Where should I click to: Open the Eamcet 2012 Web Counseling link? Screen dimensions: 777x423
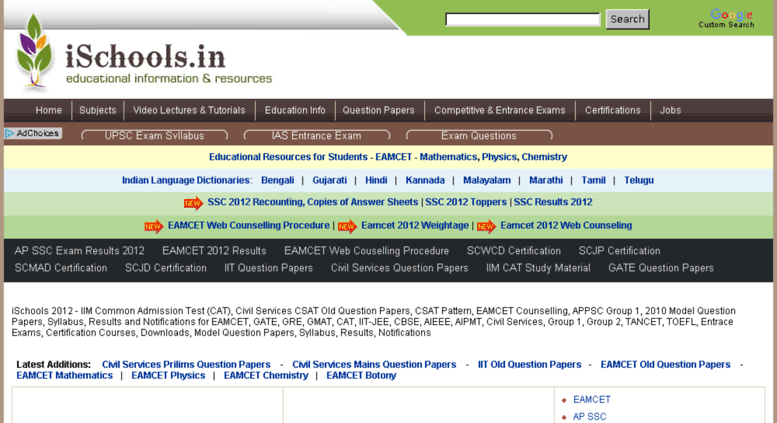coord(566,225)
